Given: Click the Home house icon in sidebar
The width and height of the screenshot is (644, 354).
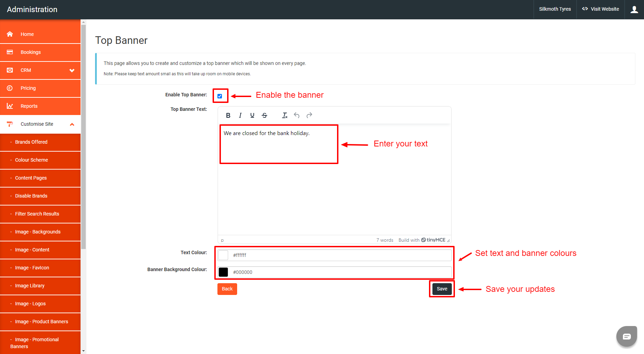Looking at the screenshot, I should [10, 34].
